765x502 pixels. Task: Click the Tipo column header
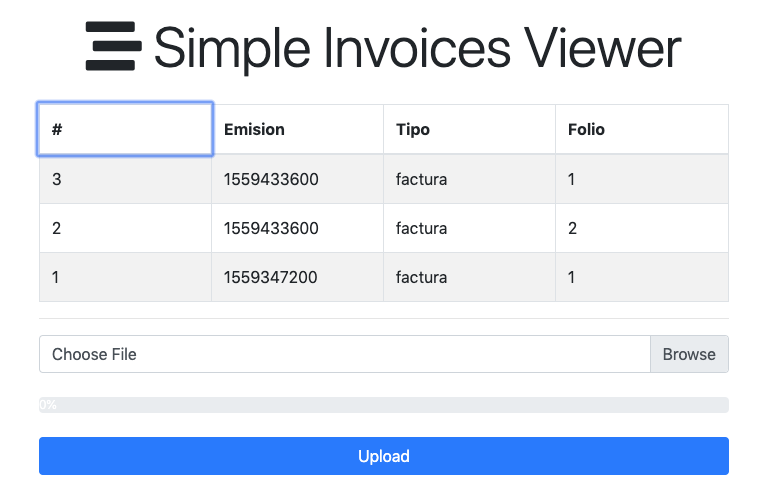pos(469,129)
